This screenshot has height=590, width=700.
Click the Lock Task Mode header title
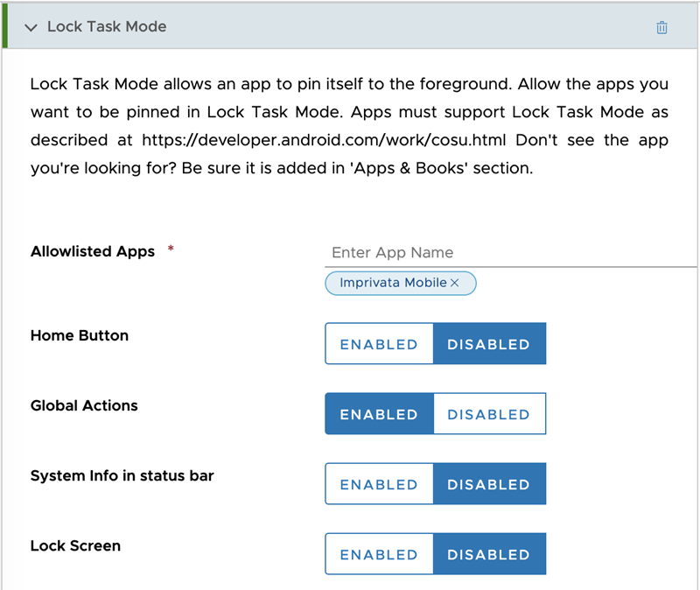click(x=107, y=26)
